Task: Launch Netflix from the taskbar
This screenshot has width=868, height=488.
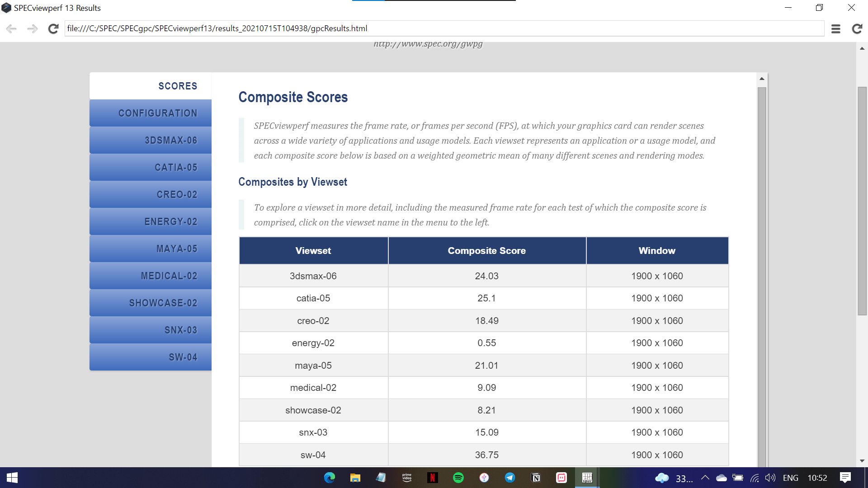Action: (432, 478)
